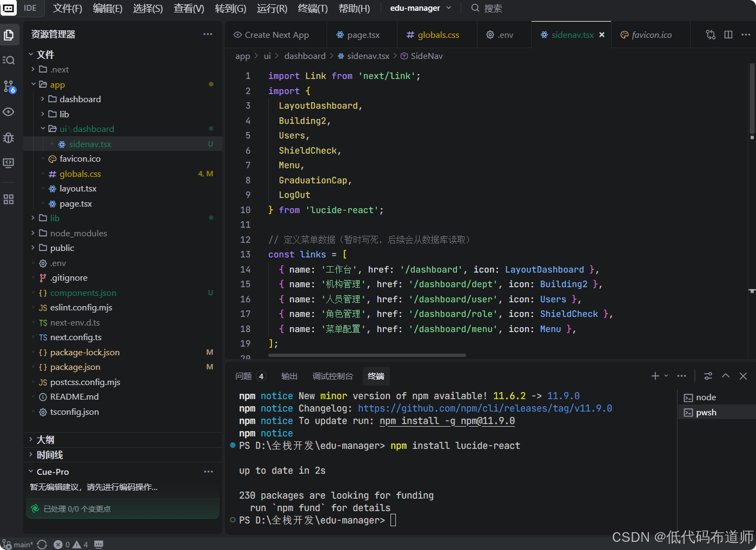Open the Explorer panel more actions menu

208,34
